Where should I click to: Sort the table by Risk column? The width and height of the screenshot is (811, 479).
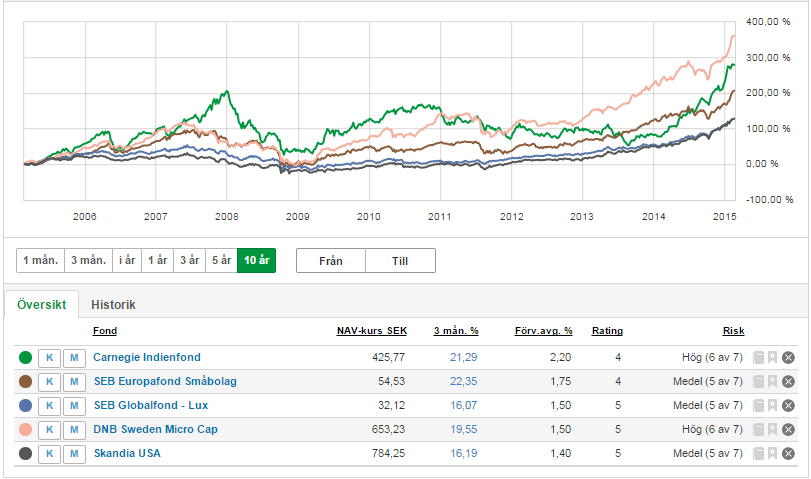pyautogui.click(x=733, y=331)
